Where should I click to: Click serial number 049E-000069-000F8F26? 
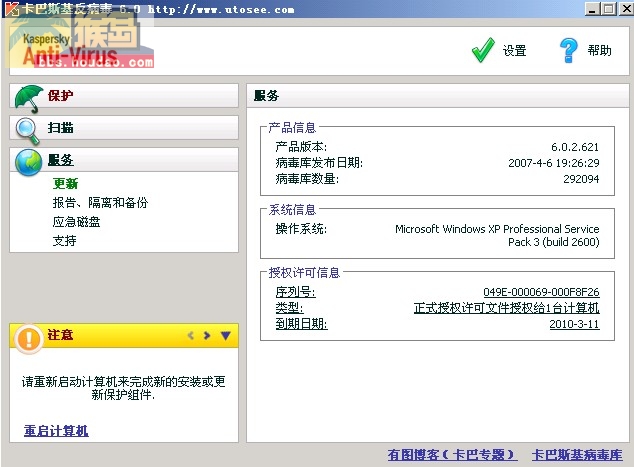click(x=541, y=292)
